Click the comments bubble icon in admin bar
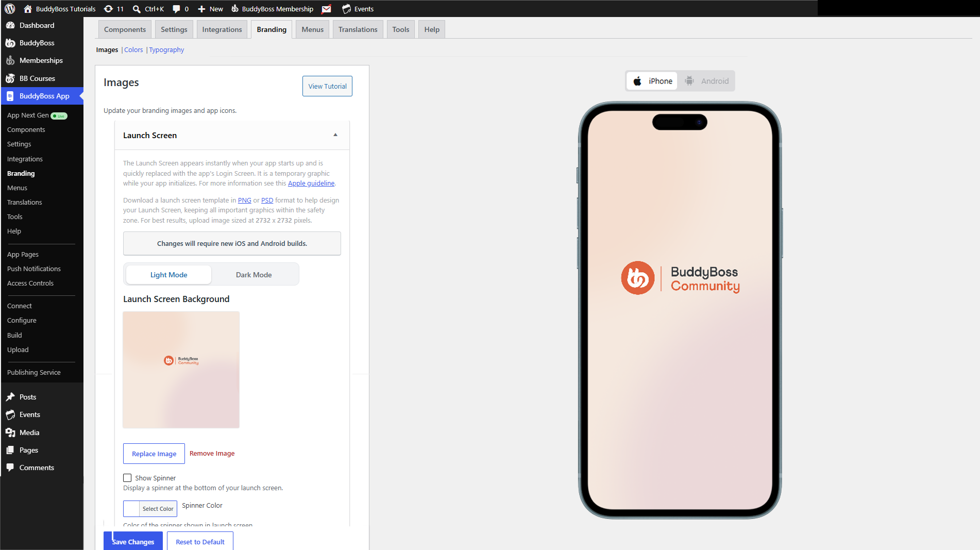Viewport: 980px width, 550px height. (176, 9)
